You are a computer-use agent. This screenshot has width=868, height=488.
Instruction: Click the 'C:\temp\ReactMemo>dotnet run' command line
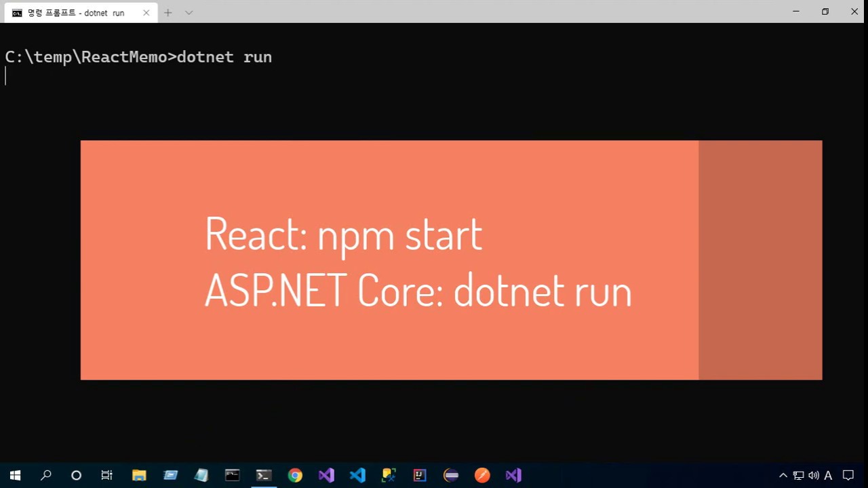[x=138, y=57]
